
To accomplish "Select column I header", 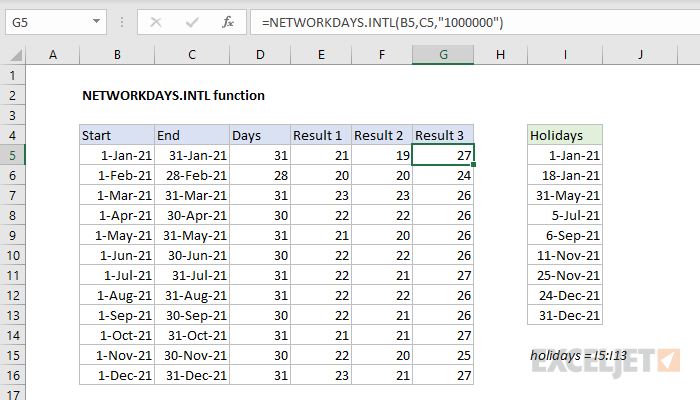I will pos(565,55).
